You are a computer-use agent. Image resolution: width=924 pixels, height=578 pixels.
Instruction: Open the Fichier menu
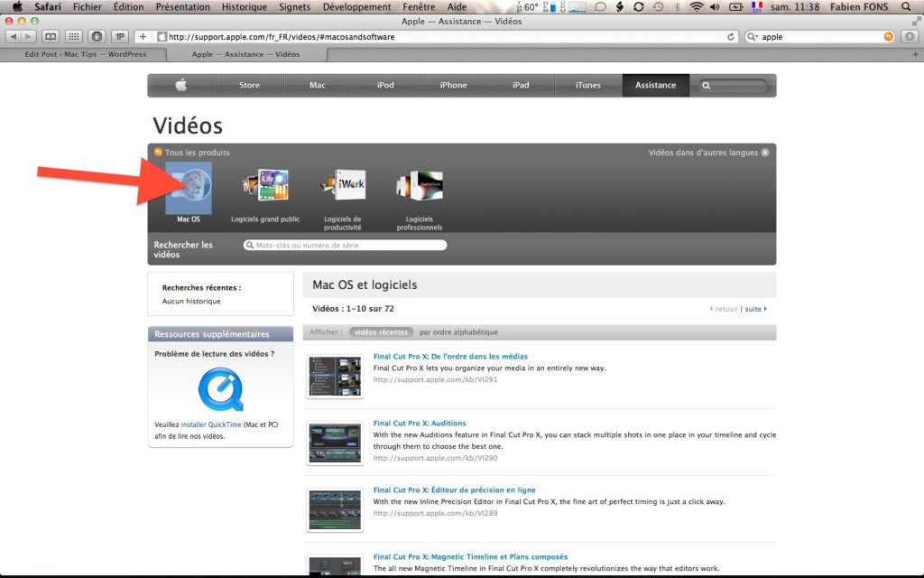(88, 7)
